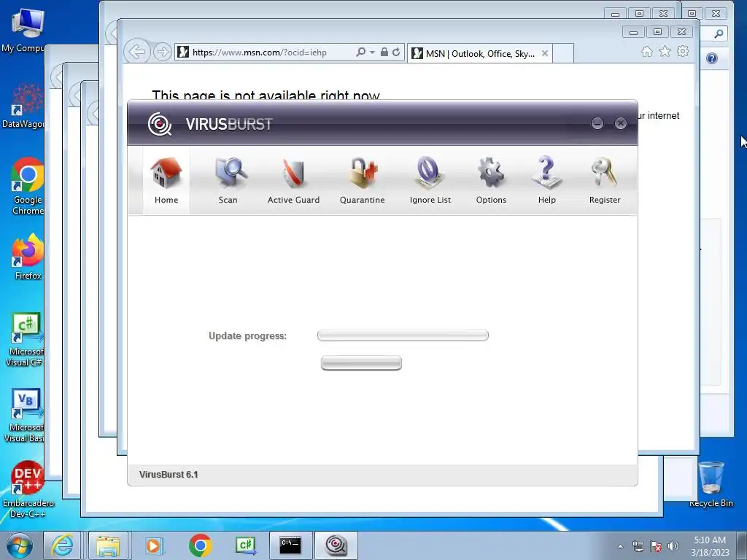Click the Update progress bar
Screen dimensions: 747x560
click(x=403, y=335)
